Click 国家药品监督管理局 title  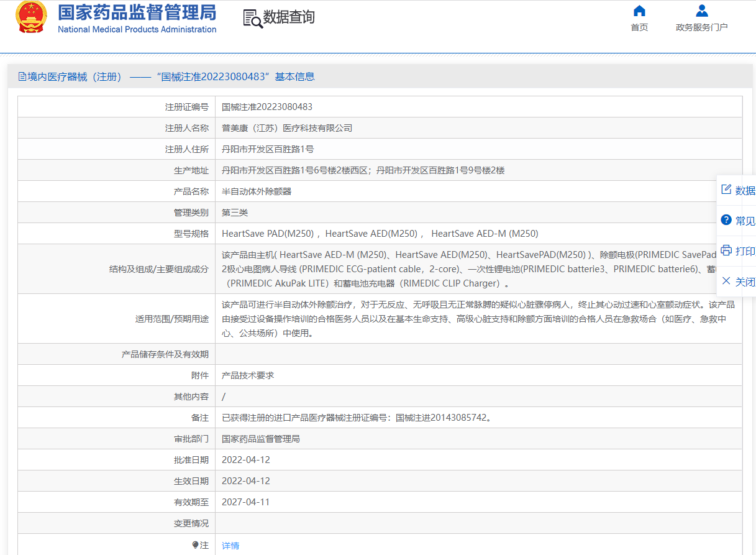137,12
